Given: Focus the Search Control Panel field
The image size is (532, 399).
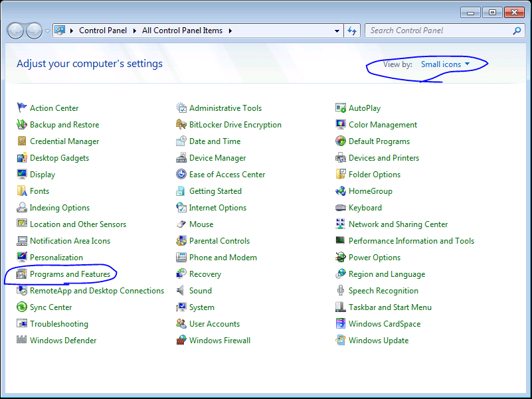Looking at the screenshot, I should 444,31.
